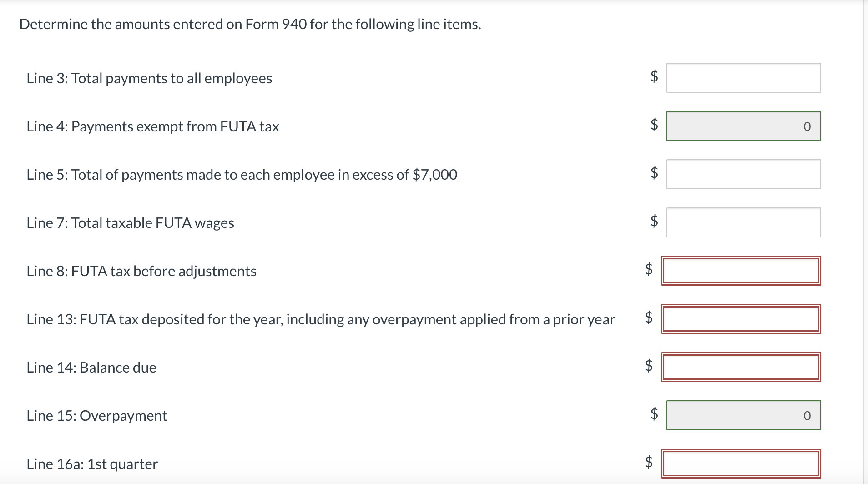
Task: Click the Line 3 total payments input field
Action: click(x=743, y=78)
